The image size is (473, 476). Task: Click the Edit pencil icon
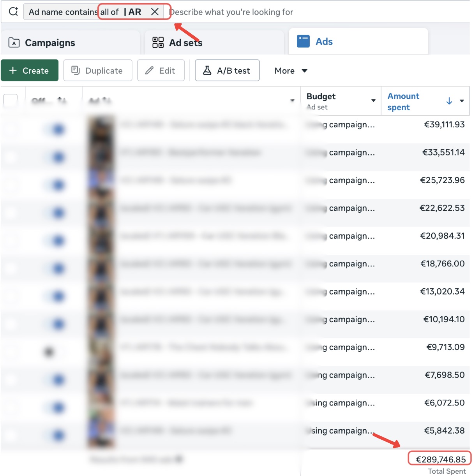[x=149, y=71]
